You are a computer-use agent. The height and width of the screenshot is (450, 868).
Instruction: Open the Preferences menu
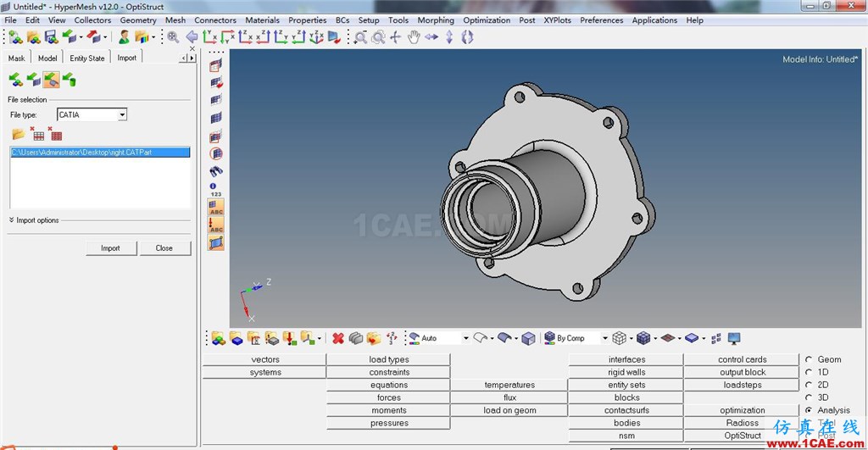coord(601,20)
